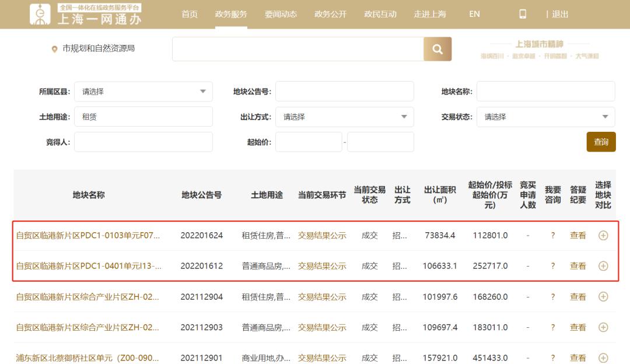Click the search magnifier icon button
This screenshot has height=364, width=630.
tap(437, 49)
